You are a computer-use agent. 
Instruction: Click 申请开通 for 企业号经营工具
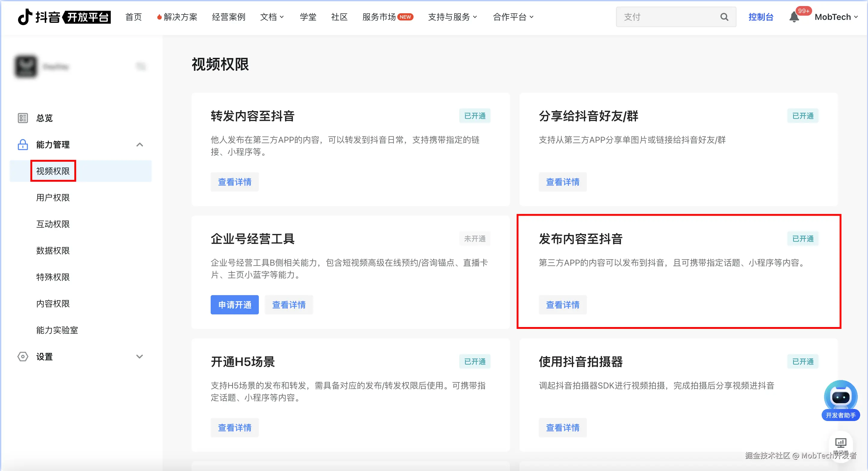coord(234,305)
